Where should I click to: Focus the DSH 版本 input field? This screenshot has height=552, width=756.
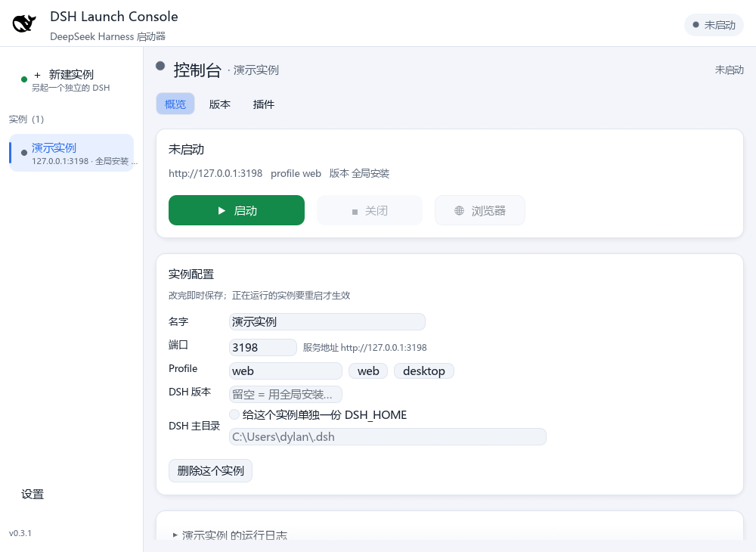[x=286, y=395]
